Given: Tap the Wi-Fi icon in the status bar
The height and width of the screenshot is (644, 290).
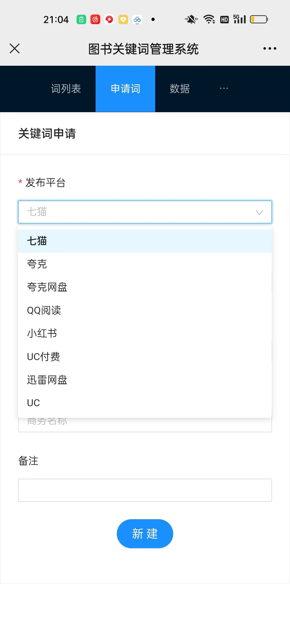Looking at the screenshot, I should pos(209,19).
